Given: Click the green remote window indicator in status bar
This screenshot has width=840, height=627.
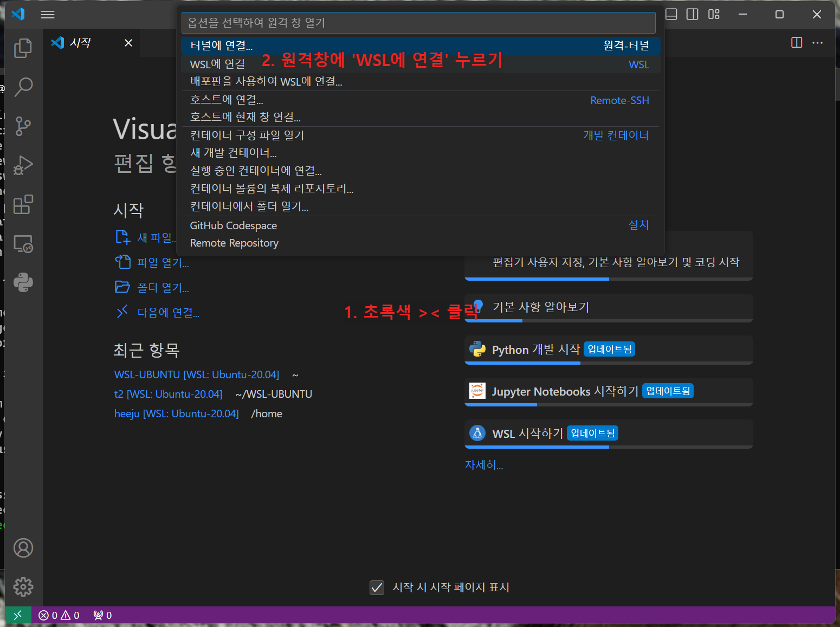Looking at the screenshot, I should coord(18,615).
